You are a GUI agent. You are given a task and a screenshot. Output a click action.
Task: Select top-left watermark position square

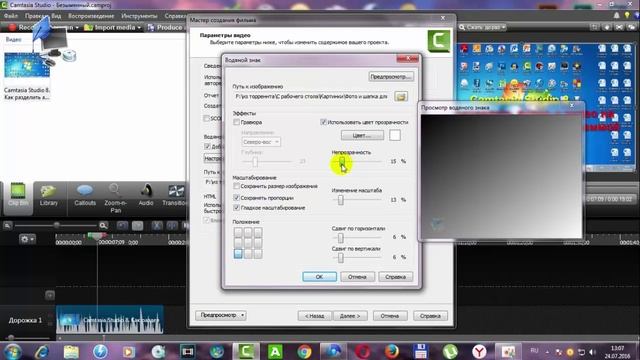coord(238,232)
